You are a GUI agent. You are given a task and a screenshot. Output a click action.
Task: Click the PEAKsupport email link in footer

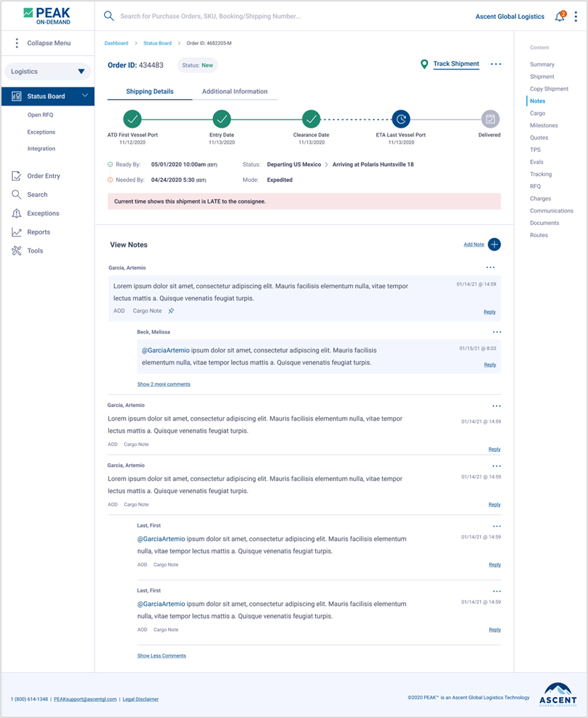[x=85, y=699]
